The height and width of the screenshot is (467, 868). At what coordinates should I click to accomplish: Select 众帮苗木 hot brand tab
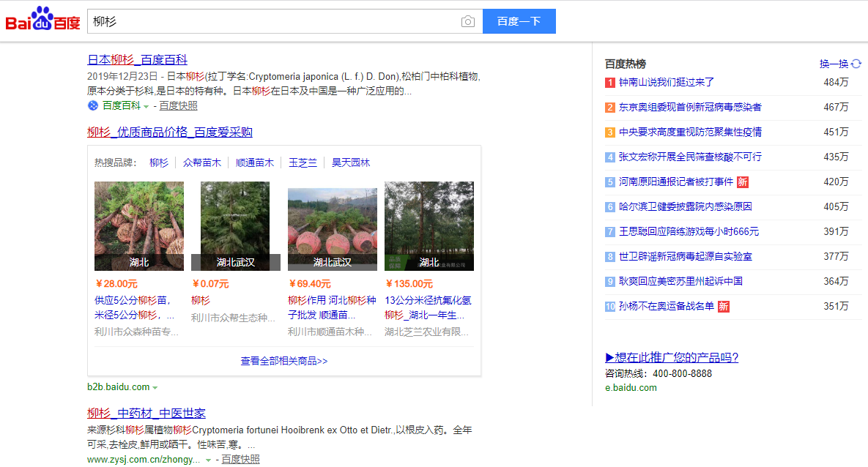click(202, 162)
